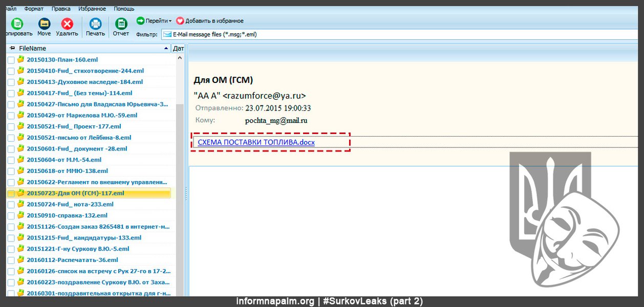Open the Избранное menu
Screen dimensions: 644x307
[92, 9]
